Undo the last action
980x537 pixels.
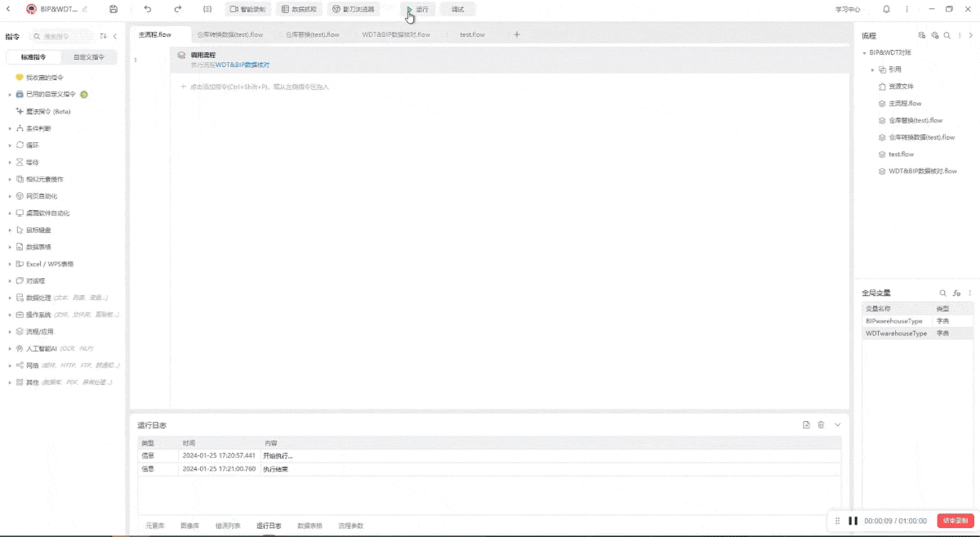point(147,9)
